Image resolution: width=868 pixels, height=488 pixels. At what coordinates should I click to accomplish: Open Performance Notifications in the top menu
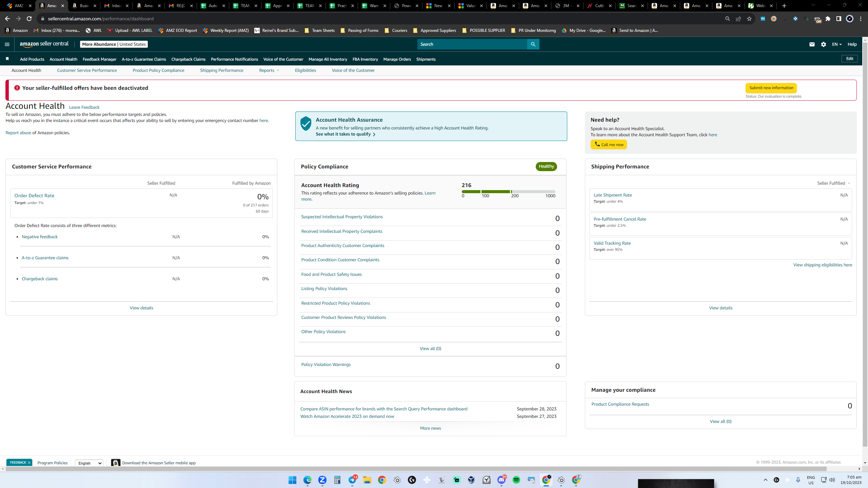point(234,59)
